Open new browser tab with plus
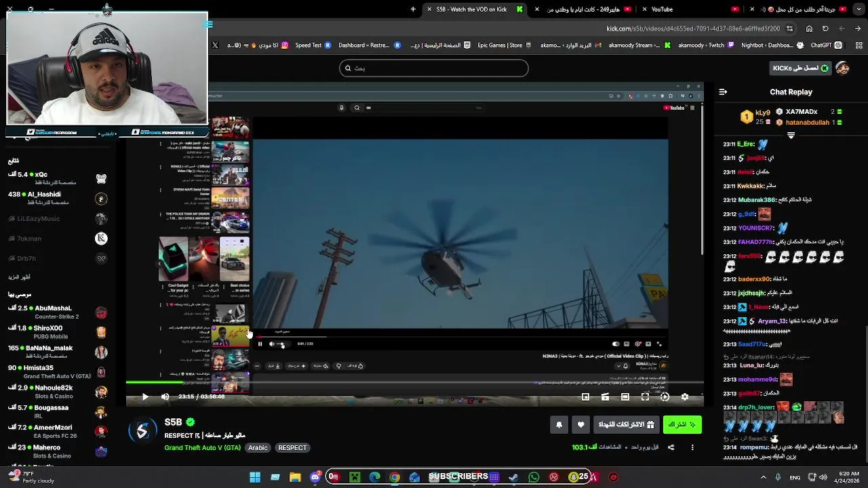The height and width of the screenshot is (488, 868). pos(413,9)
